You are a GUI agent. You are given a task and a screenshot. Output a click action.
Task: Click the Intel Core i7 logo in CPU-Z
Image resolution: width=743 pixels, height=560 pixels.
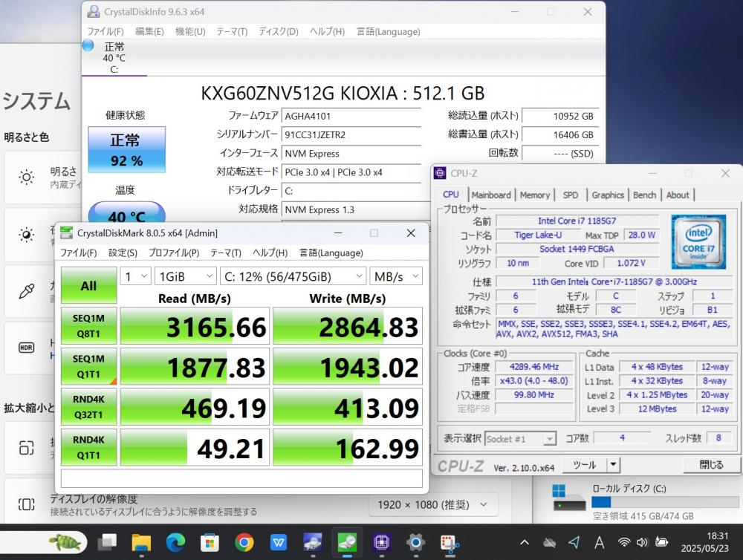point(698,242)
